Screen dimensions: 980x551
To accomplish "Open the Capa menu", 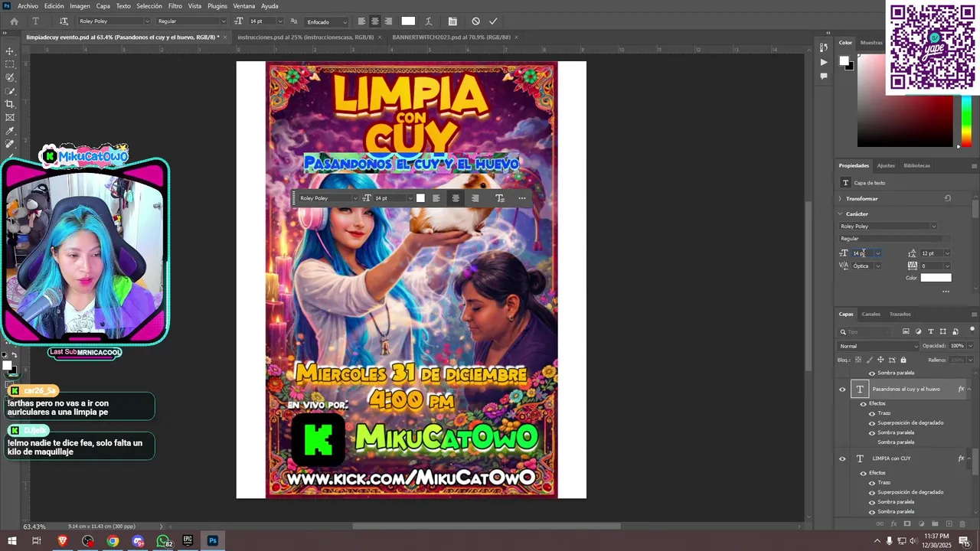I will (103, 6).
